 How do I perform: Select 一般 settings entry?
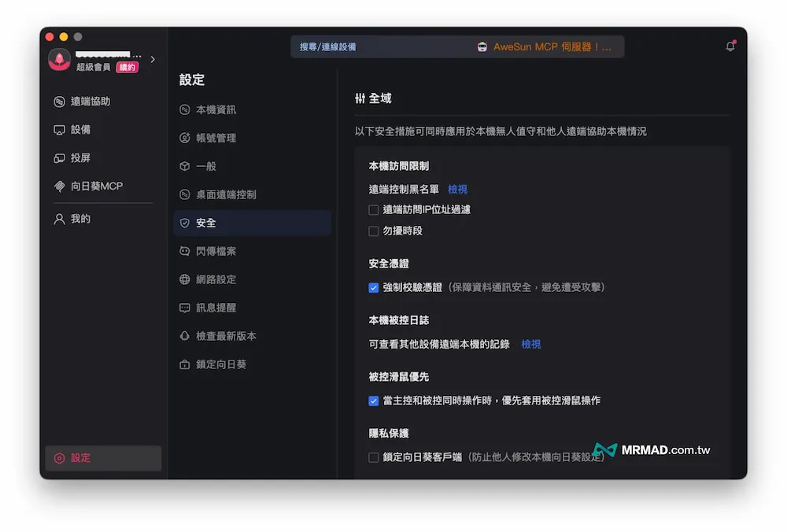pyautogui.click(x=253, y=166)
